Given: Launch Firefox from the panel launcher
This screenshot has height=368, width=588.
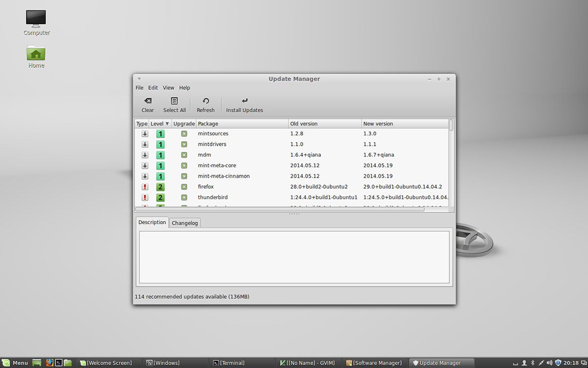Looking at the screenshot, I should click(x=49, y=363).
